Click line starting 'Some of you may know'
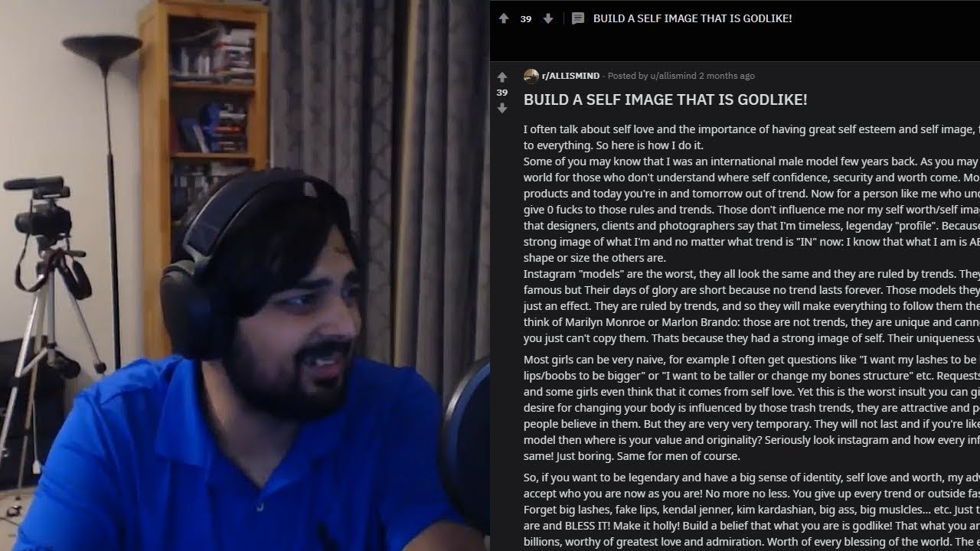 752,161
